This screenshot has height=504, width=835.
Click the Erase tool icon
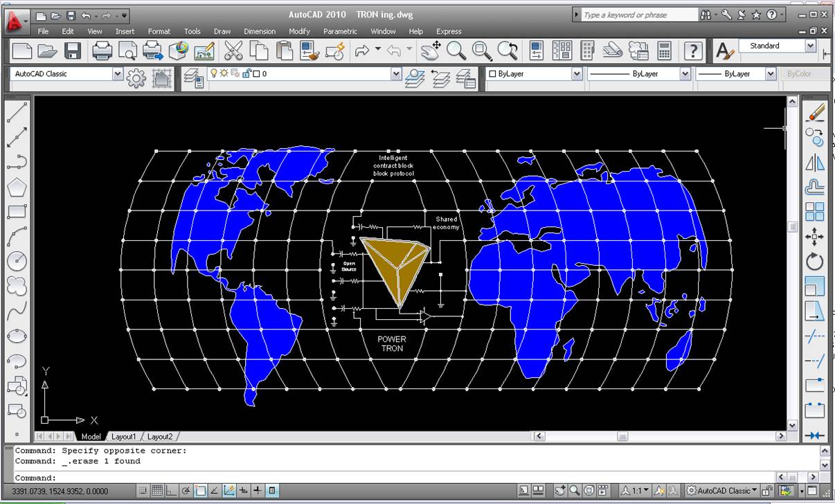point(815,112)
